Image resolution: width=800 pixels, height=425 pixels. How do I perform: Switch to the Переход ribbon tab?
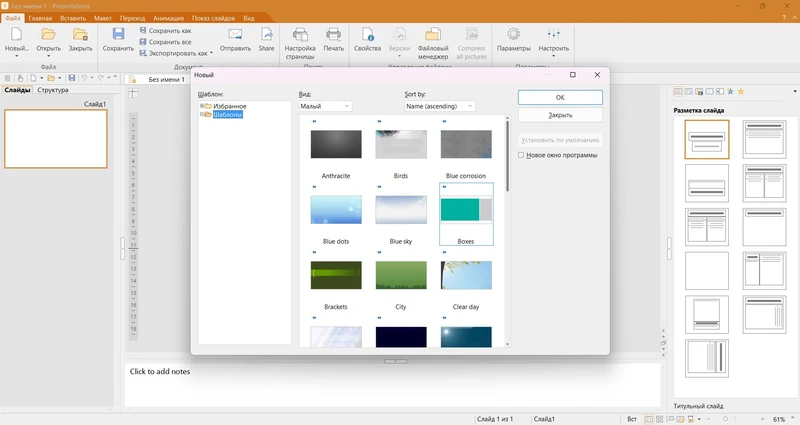click(133, 18)
